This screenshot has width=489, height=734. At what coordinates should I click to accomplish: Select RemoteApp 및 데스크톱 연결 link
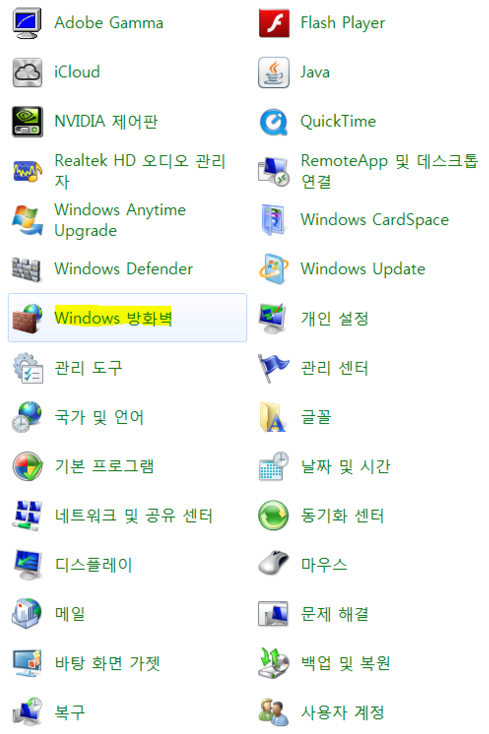(389, 171)
